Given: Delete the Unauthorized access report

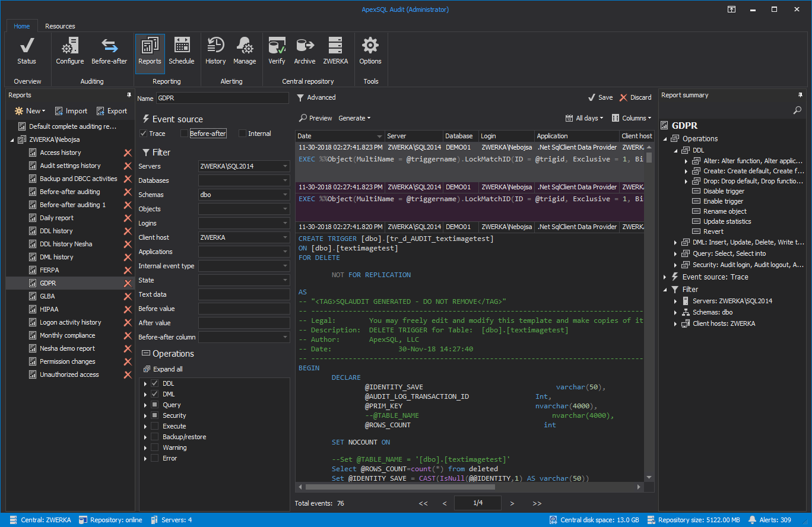Looking at the screenshot, I should coord(127,374).
